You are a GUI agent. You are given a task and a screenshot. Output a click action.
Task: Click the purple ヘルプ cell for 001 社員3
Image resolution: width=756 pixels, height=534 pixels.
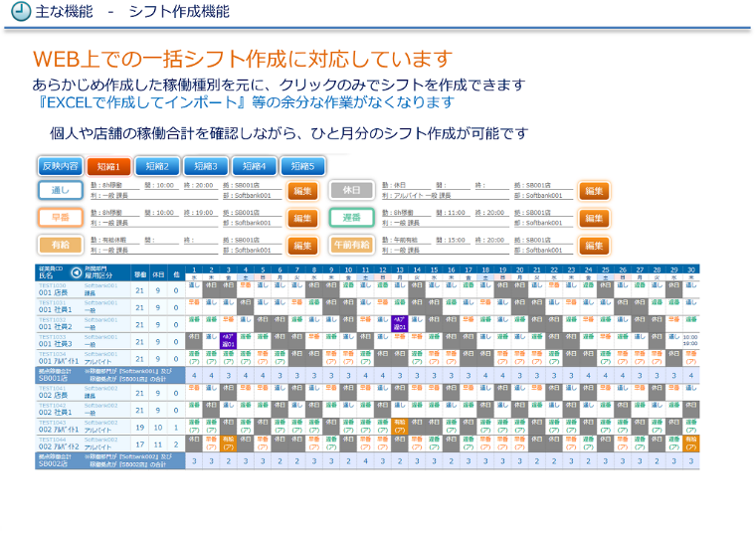pyautogui.click(x=228, y=341)
